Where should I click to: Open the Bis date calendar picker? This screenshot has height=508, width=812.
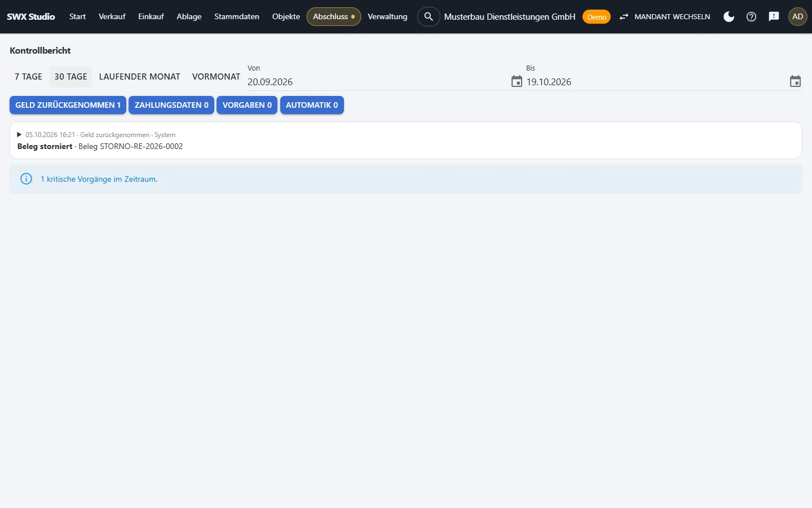(x=795, y=81)
